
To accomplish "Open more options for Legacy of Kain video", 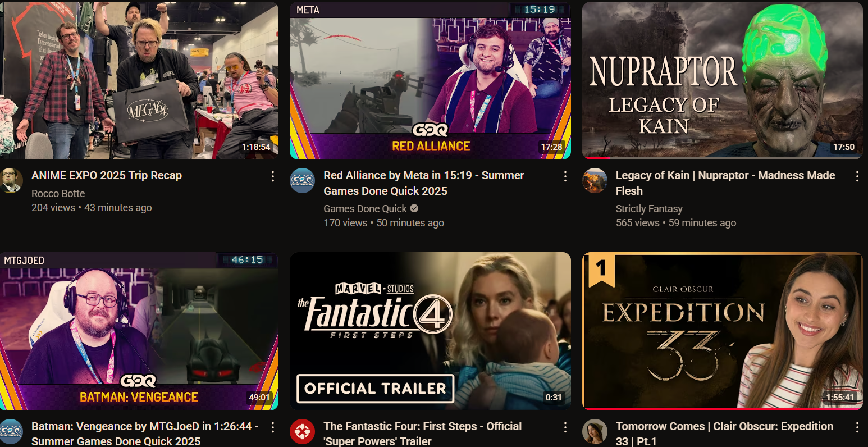I will (x=857, y=176).
